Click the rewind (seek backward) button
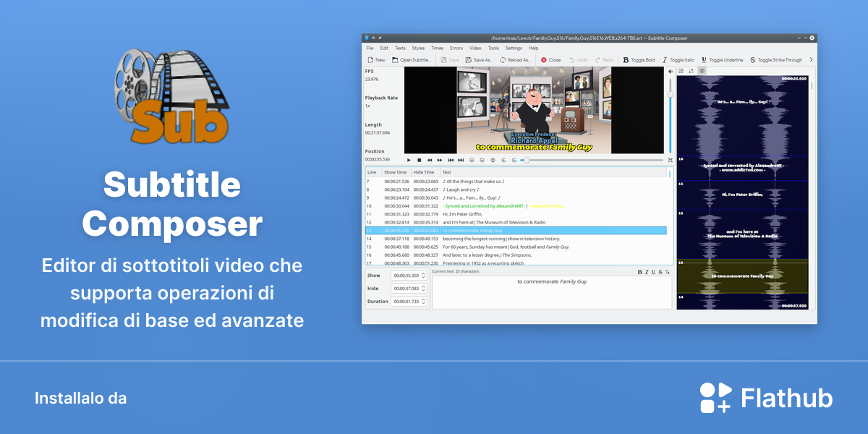This screenshot has width=868, height=434. (x=430, y=160)
